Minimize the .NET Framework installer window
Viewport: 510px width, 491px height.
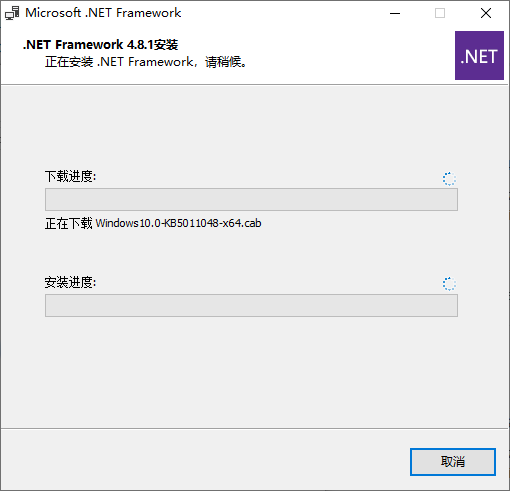click(395, 13)
